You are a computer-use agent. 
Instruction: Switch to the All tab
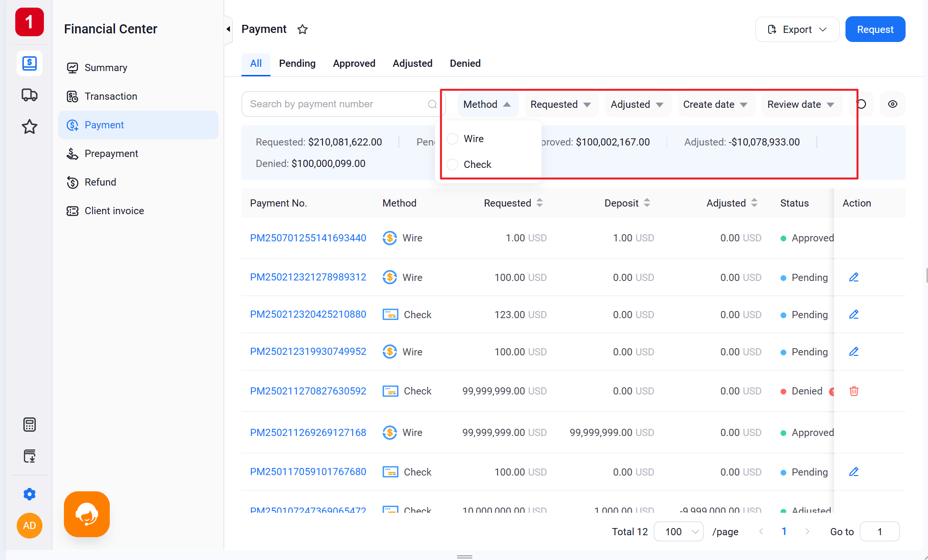pyautogui.click(x=256, y=63)
